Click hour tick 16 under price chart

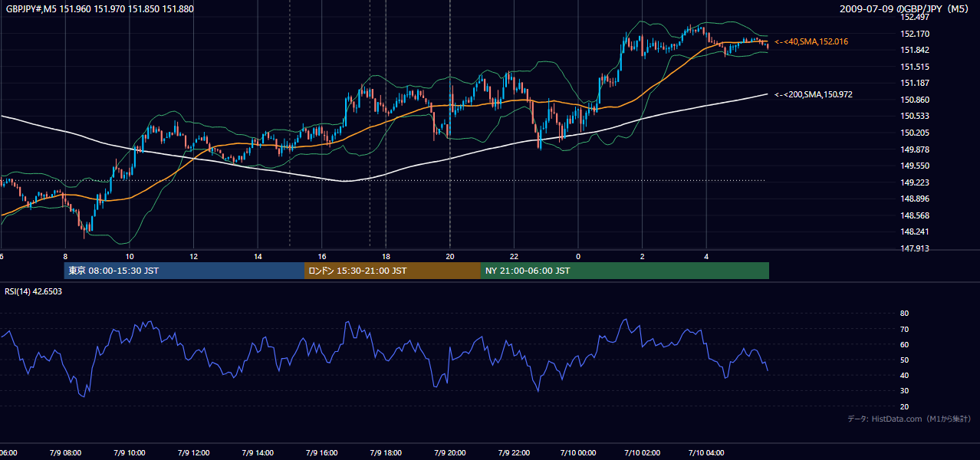tap(322, 257)
